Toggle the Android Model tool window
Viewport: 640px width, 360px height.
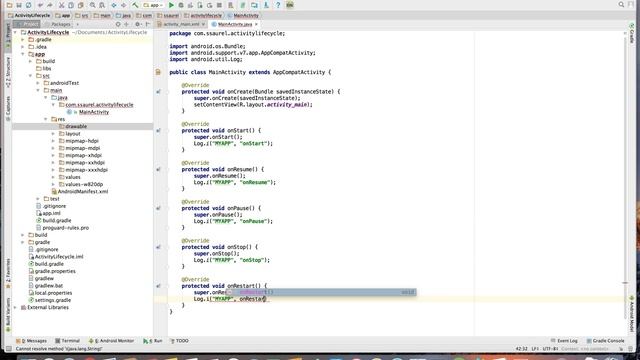(x=631, y=313)
